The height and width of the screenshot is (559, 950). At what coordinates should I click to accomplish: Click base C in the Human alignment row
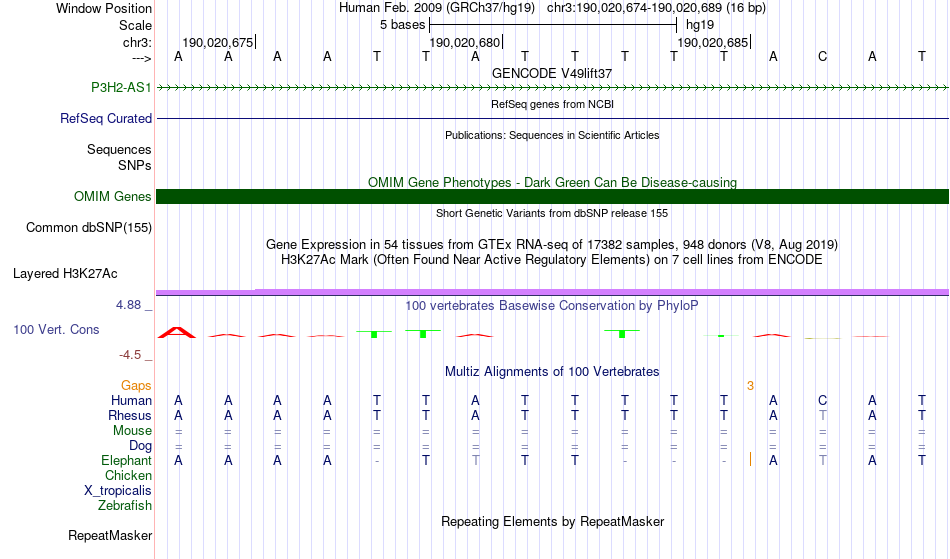(822, 400)
